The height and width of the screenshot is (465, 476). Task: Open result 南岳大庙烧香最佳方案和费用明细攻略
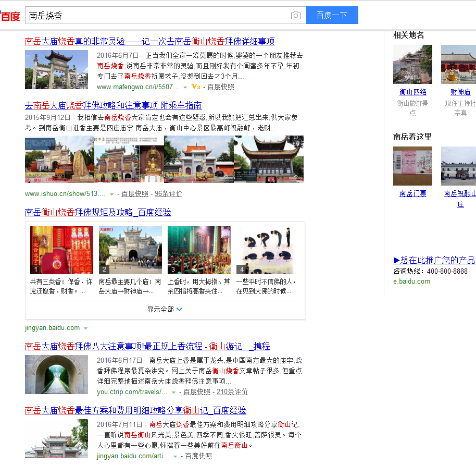(135, 410)
